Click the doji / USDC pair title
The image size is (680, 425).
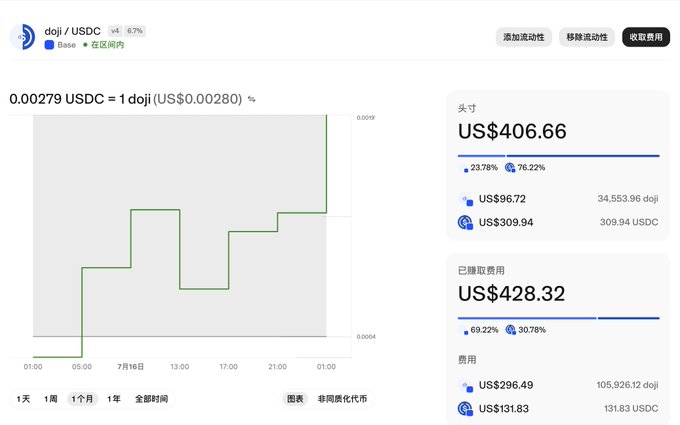tap(72, 31)
